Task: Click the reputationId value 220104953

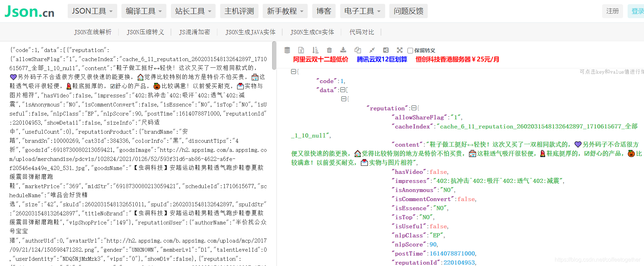Action: pos(459,263)
